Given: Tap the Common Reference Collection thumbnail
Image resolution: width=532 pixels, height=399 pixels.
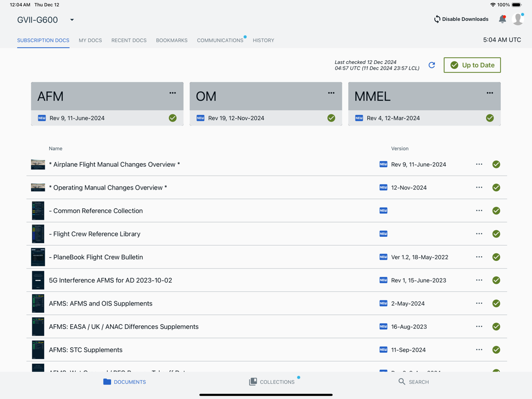Looking at the screenshot, I should 38,211.
